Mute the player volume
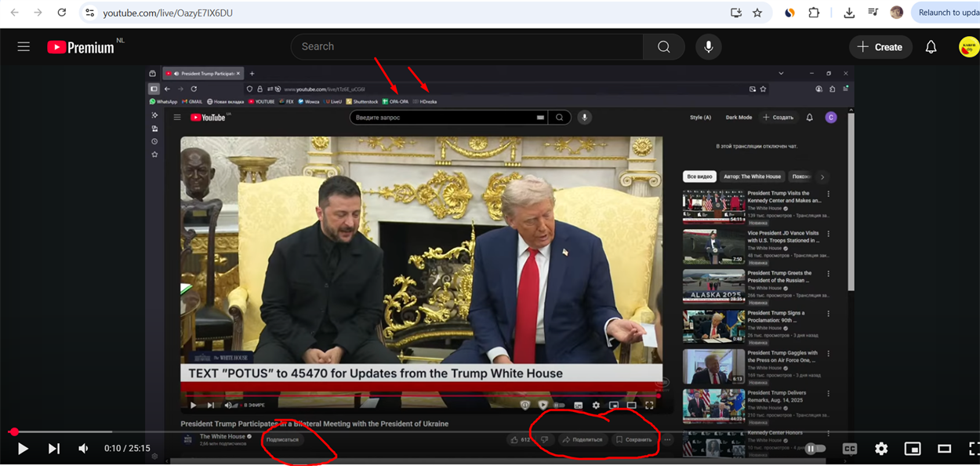This screenshot has width=980, height=466. click(83, 449)
